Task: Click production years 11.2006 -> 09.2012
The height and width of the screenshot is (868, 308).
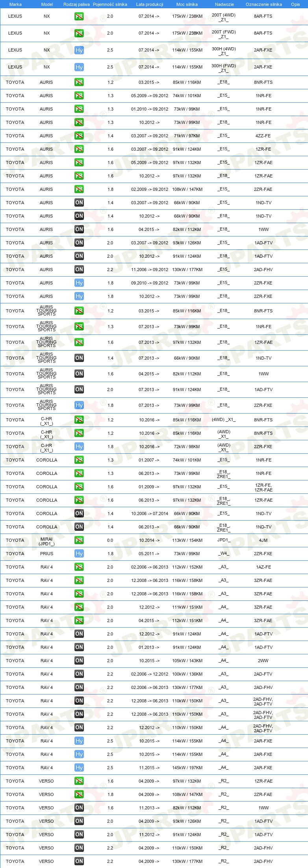Action: tap(150, 270)
